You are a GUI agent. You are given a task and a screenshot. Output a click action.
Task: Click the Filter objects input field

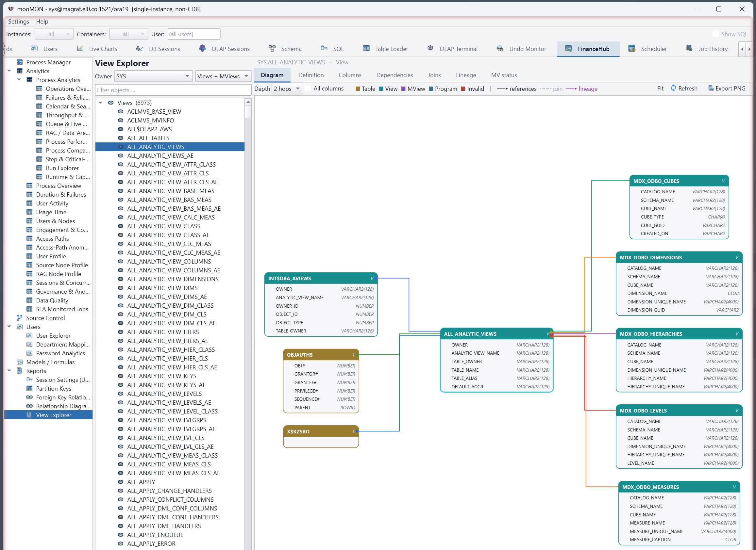tap(173, 90)
